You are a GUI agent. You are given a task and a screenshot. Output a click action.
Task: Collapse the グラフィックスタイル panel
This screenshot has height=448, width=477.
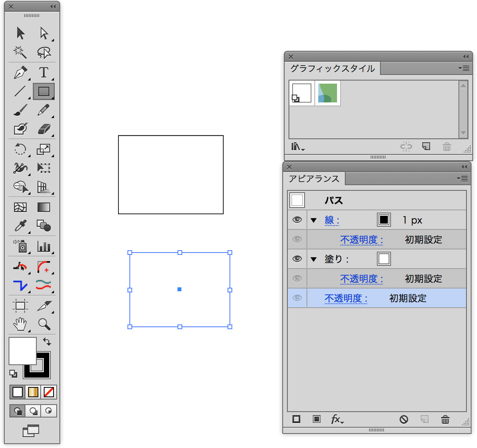coord(466,57)
